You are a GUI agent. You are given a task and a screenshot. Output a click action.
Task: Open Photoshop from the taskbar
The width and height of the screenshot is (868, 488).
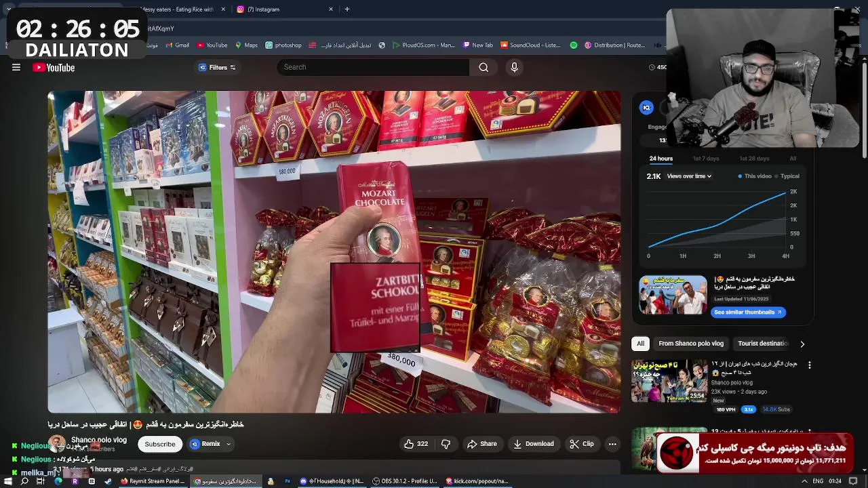click(288, 481)
